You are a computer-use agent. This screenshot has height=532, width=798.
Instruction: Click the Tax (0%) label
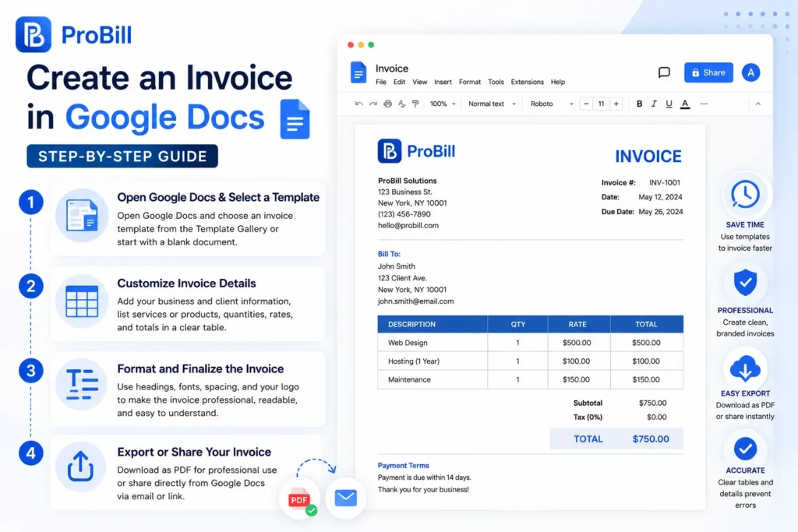(x=588, y=417)
